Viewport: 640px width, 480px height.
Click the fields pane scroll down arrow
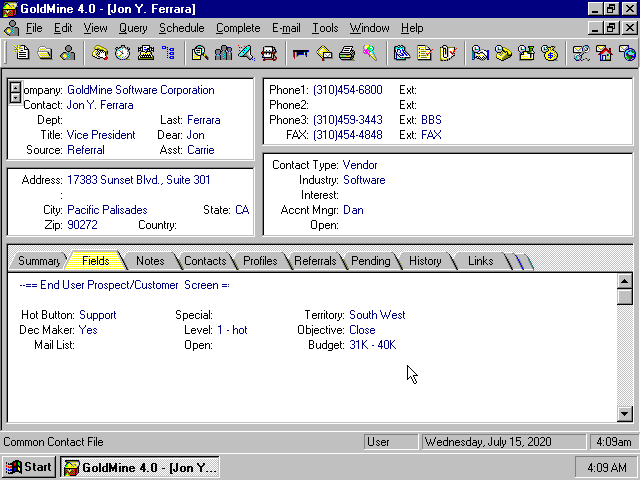(625, 414)
